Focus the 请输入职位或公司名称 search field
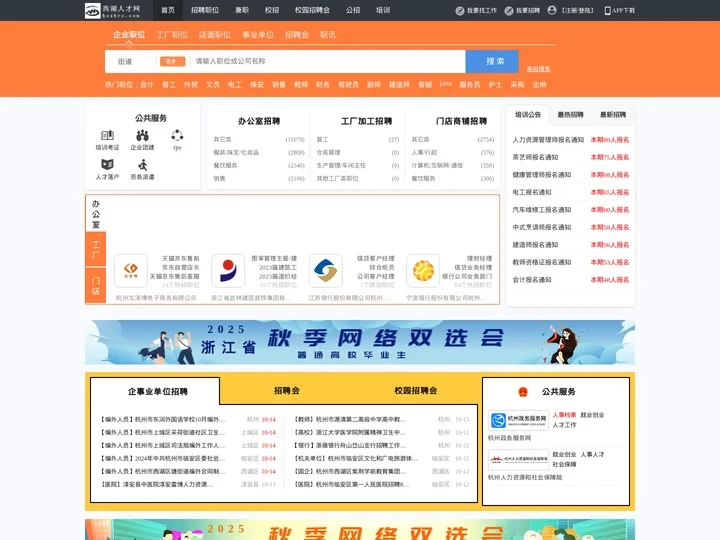 click(x=328, y=61)
